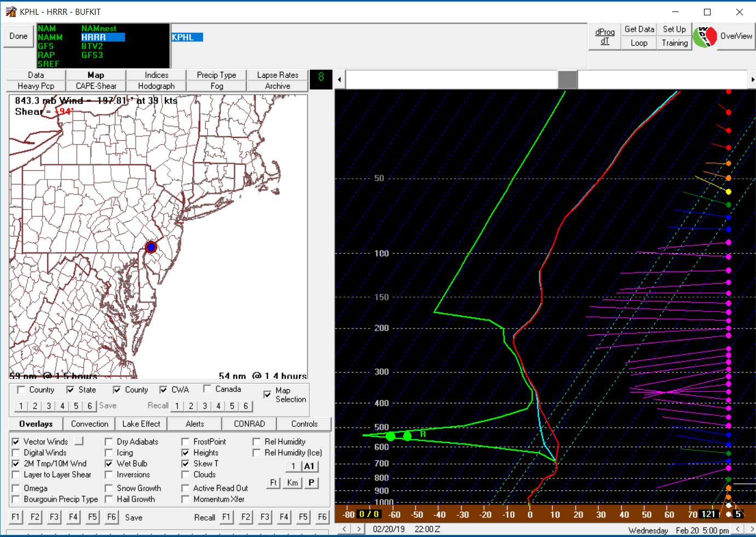Viewport: 756px width, 537px height.
Task: Switch to the Alerts tab
Action: point(195,424)
